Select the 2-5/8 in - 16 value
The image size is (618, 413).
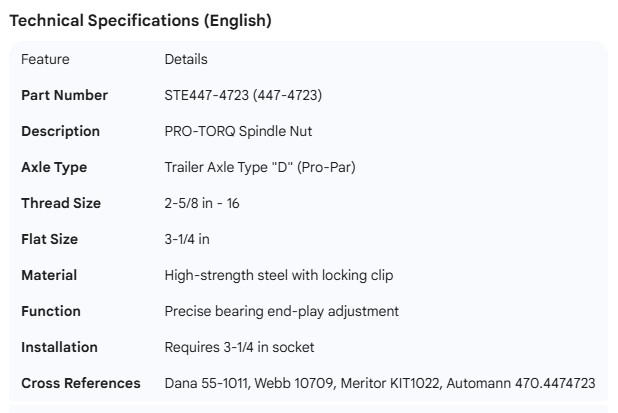click(x=201, y=203)
